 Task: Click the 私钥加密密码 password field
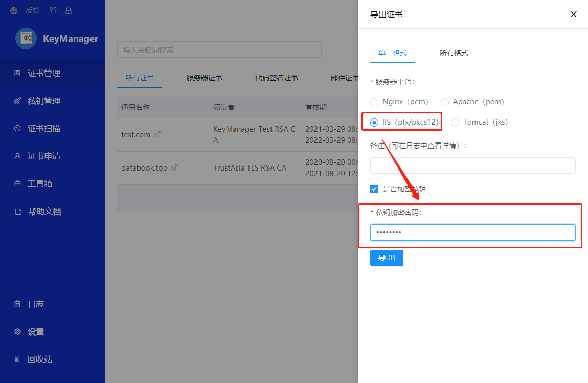[x=472, y=232]
